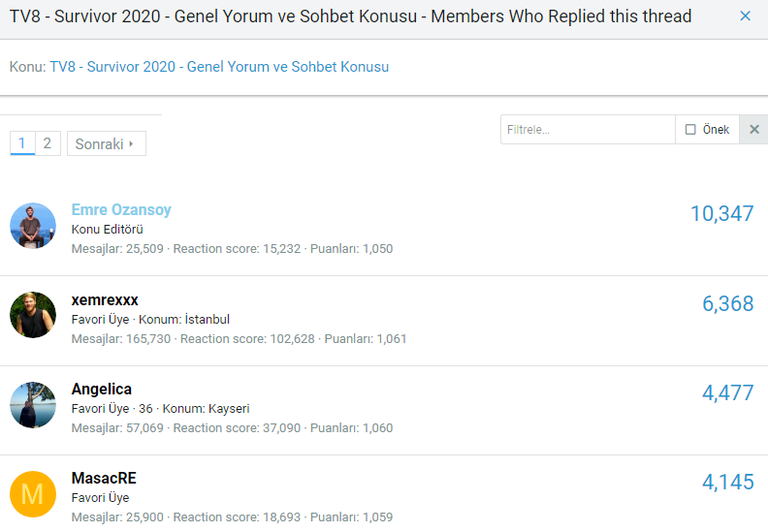This screenshot has width=768, height=532.
Task: Open MasacRE's 4,145 reply count
Action: pos(727,482)
